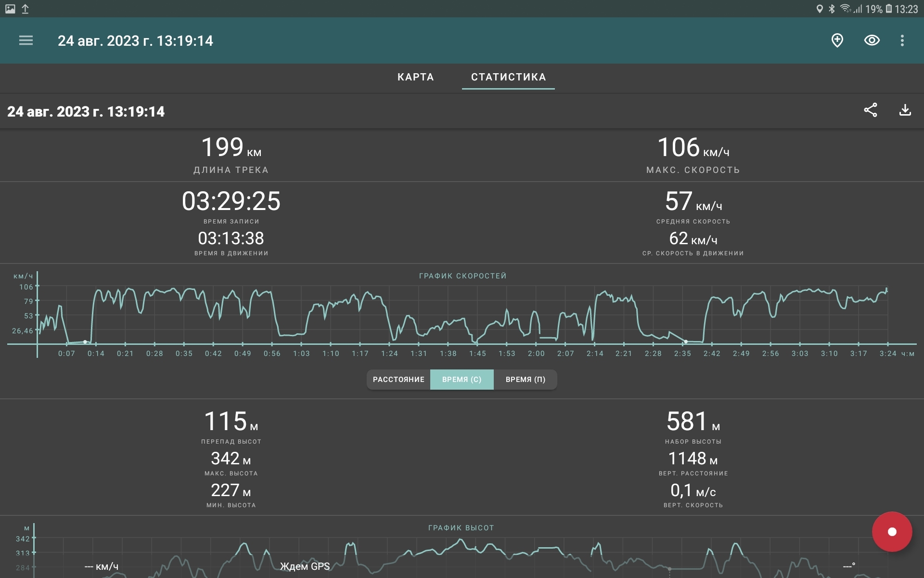This screenshot has height=578, width=924.
Task: Open the hamburger navigation menu
Action: [x=26, y=40]
